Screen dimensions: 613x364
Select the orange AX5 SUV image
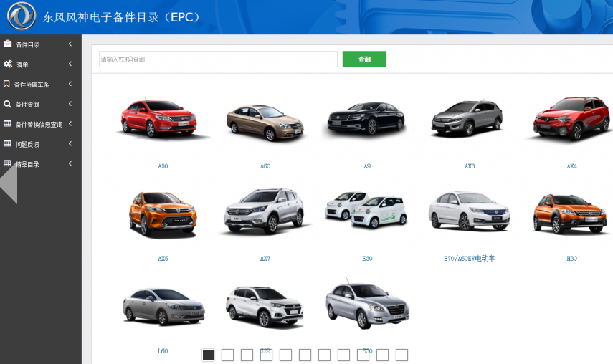(x=163, y=214)
